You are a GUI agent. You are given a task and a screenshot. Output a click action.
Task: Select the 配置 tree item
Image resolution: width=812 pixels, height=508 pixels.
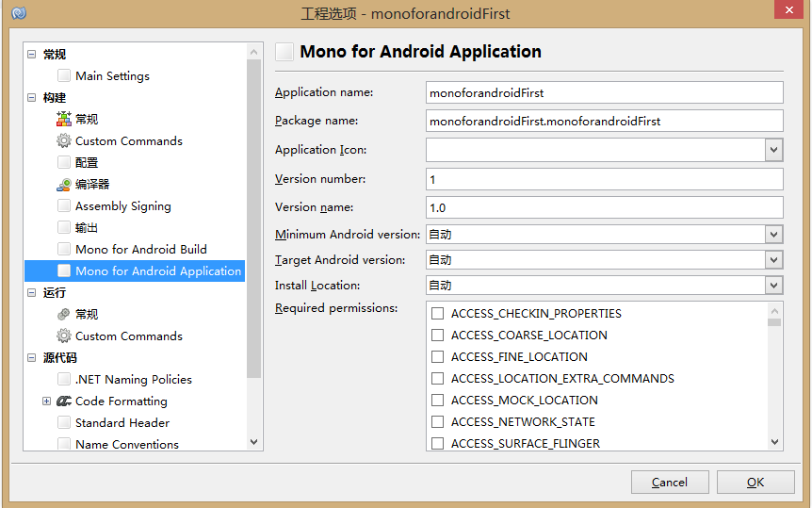coord(87,163)
